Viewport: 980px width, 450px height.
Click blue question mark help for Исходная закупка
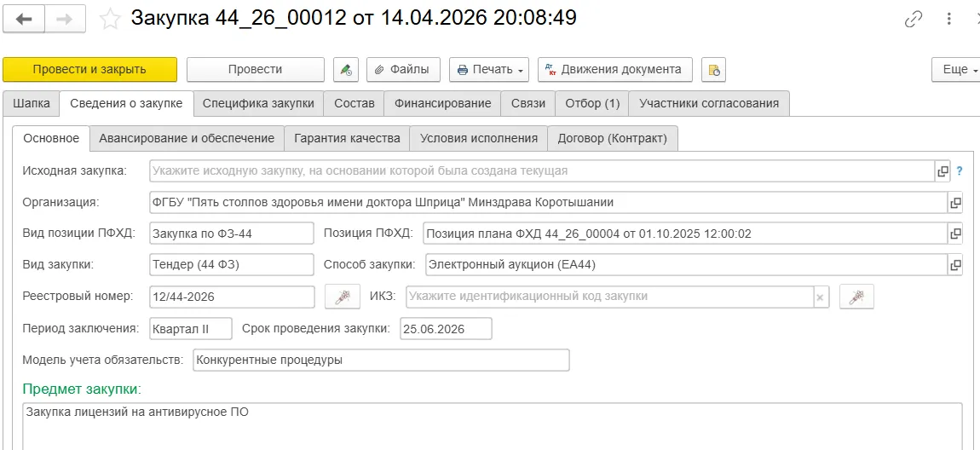(x=960, y=170)
